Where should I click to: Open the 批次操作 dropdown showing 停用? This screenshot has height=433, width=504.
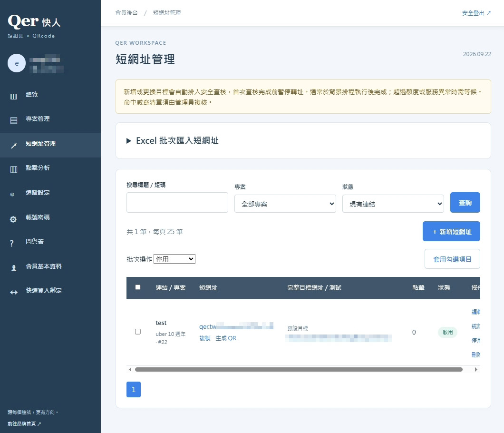174,259
